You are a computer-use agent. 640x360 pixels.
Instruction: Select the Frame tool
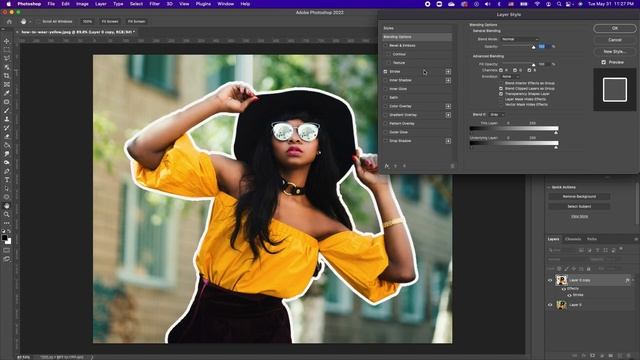tap(7, 84)
